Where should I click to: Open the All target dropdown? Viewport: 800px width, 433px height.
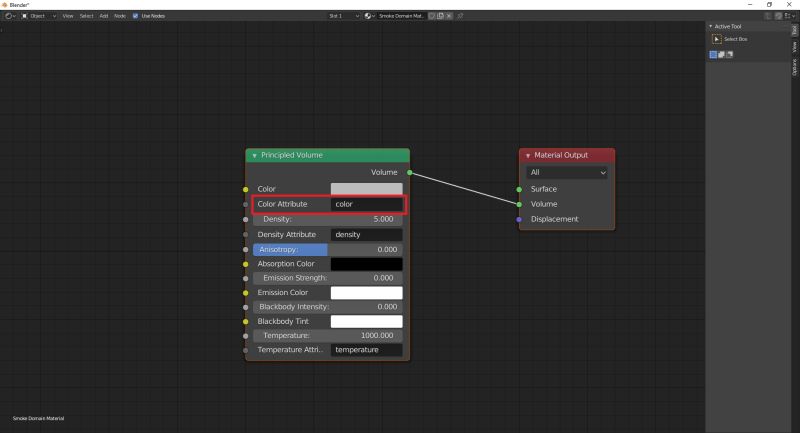(567, 172)
